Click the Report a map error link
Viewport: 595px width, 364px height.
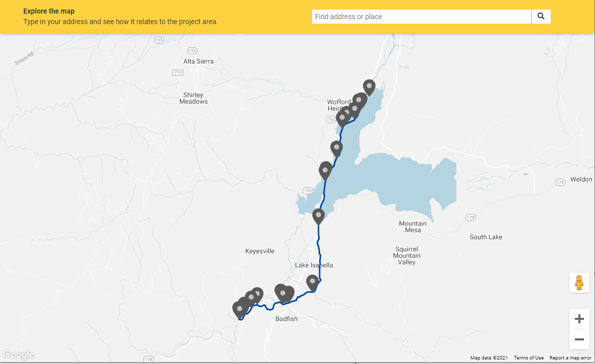570,358
